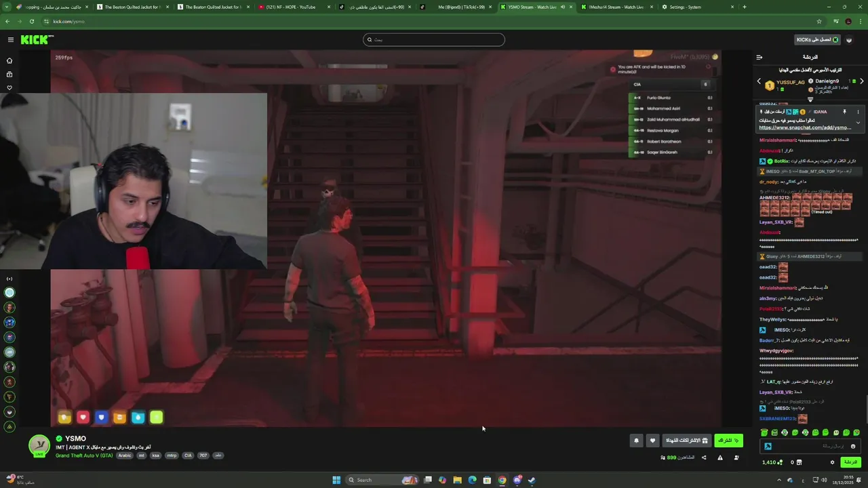Expand the pinned message chevron
Viewport: 868px width, 488px height.
tap(858, 123)
